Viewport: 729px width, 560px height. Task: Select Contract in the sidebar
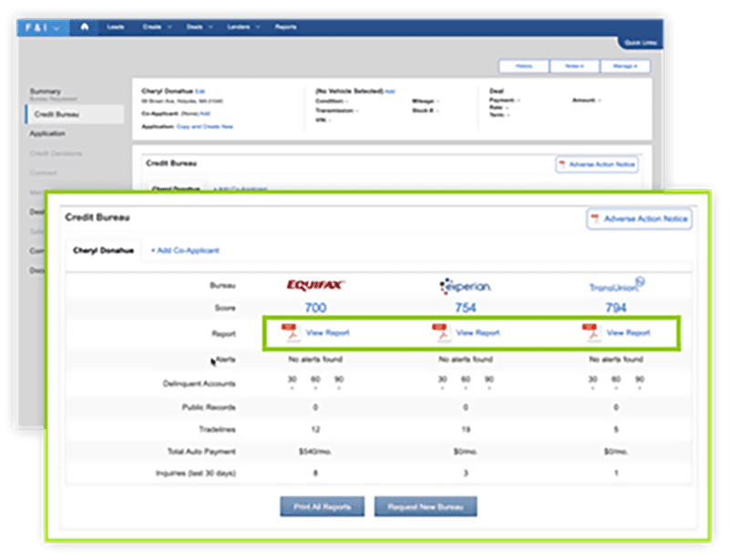click(x=43, y=173)
